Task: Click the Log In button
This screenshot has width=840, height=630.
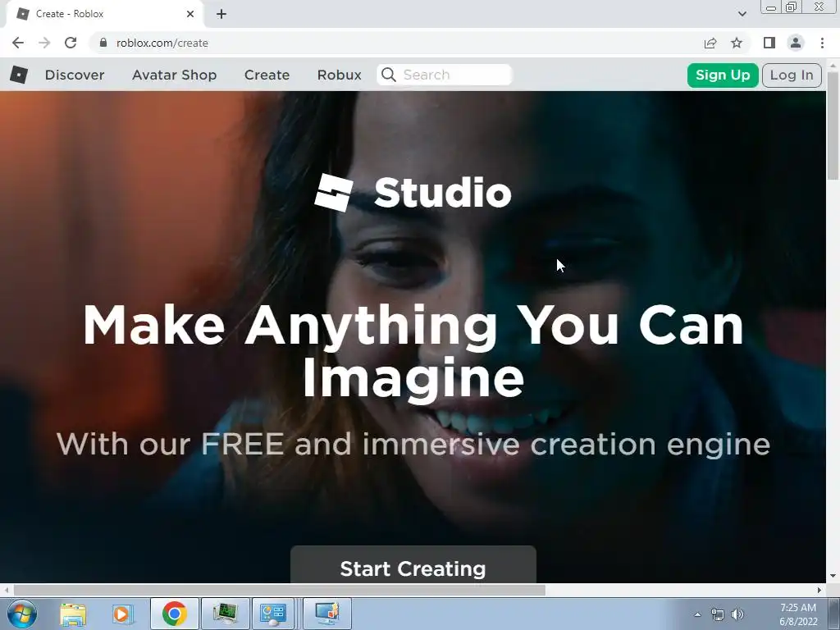Action: pyautogui.click(x=792, y=75)
